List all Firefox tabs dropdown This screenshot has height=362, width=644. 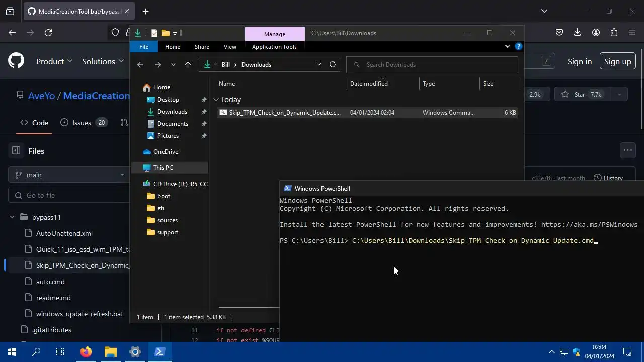tap(544, 11)
